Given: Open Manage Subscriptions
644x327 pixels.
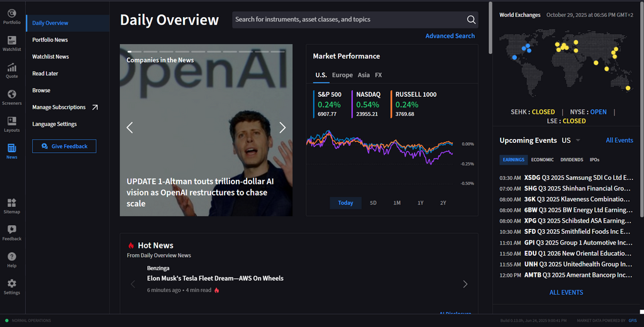Looking at the screenshot, I should pos(58,108).
